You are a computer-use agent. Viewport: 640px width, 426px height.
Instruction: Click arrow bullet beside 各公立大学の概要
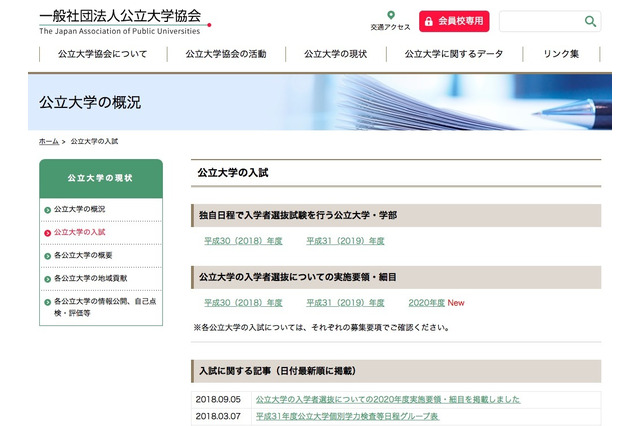point(47,256)
